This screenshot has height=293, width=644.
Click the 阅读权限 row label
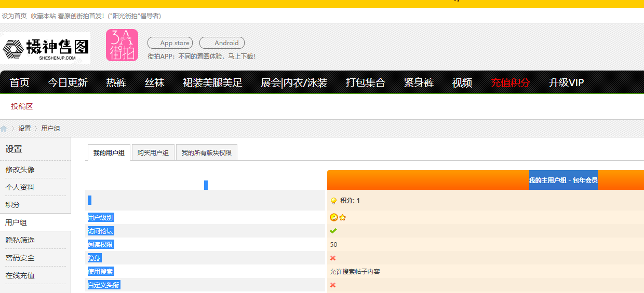coord(100,244)
